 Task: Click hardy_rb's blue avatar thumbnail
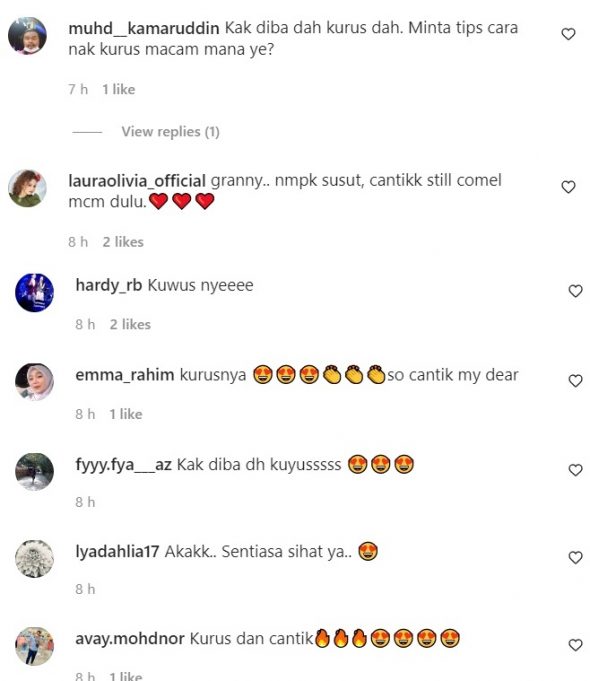tap(34, 292)
